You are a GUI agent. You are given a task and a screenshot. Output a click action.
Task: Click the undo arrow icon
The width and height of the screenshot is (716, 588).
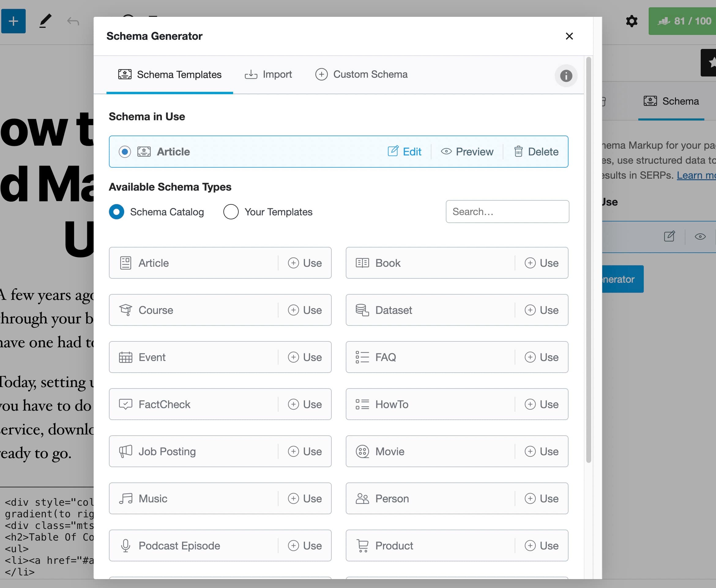click(x=73, y=21)
